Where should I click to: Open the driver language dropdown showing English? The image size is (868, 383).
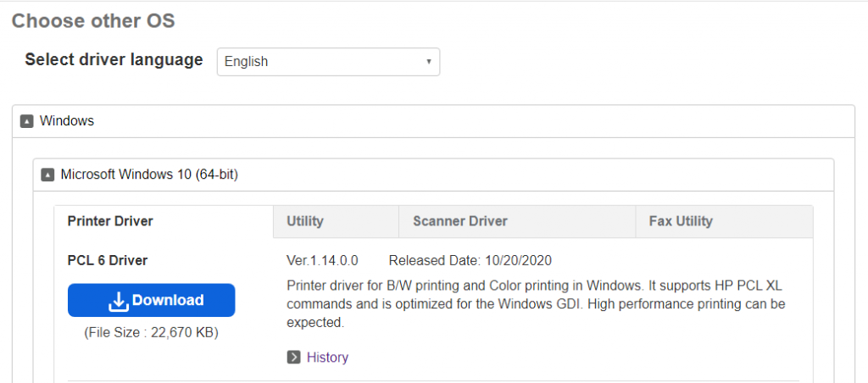click(x=328, y=62)
